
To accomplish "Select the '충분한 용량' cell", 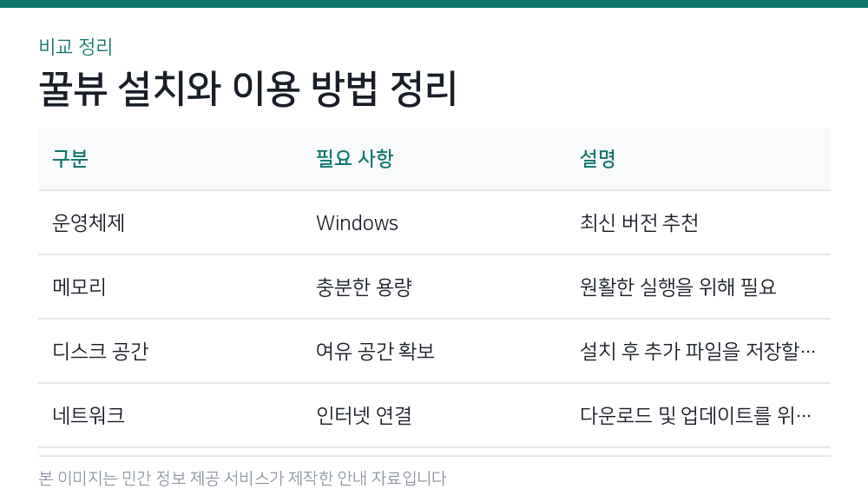I will click(x=364, y=287).
